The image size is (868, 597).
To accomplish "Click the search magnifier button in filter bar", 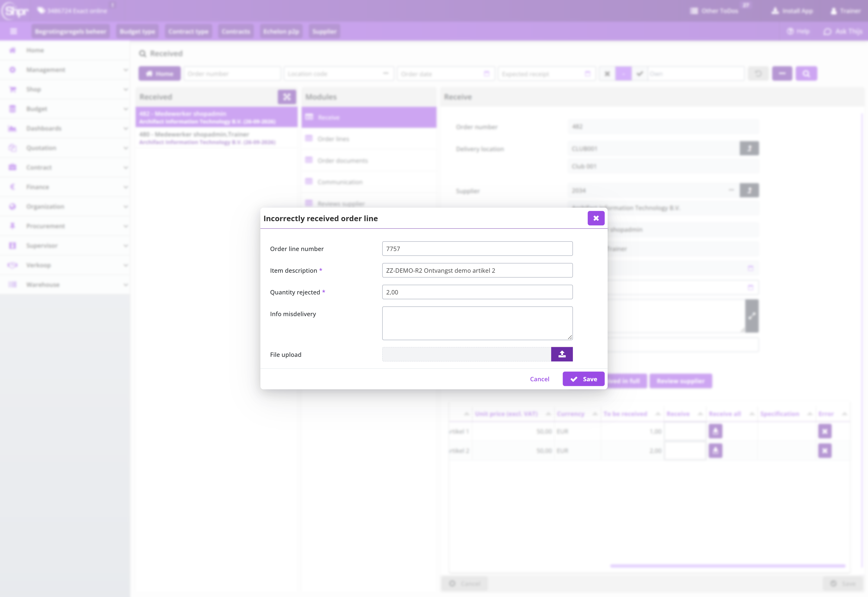I will click(x=806, y=74).
